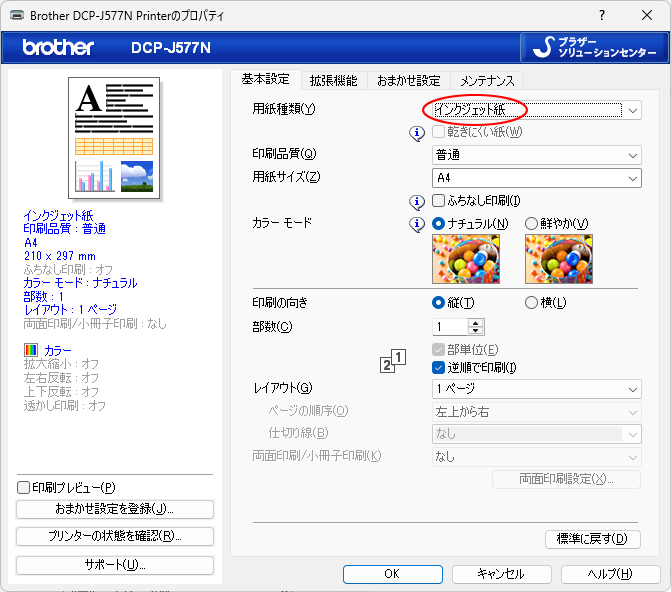Click 両面印刷設定 button

[566, 479]
